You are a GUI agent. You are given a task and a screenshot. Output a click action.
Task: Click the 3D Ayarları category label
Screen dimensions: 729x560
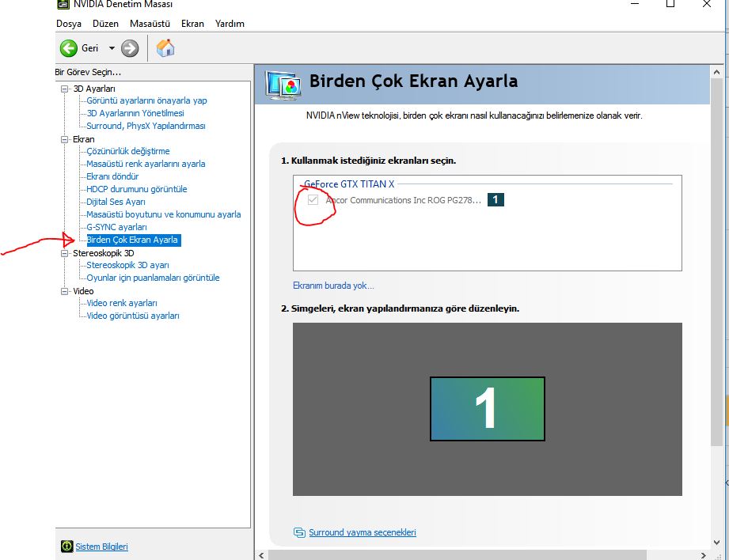click(x=94, y=89)
